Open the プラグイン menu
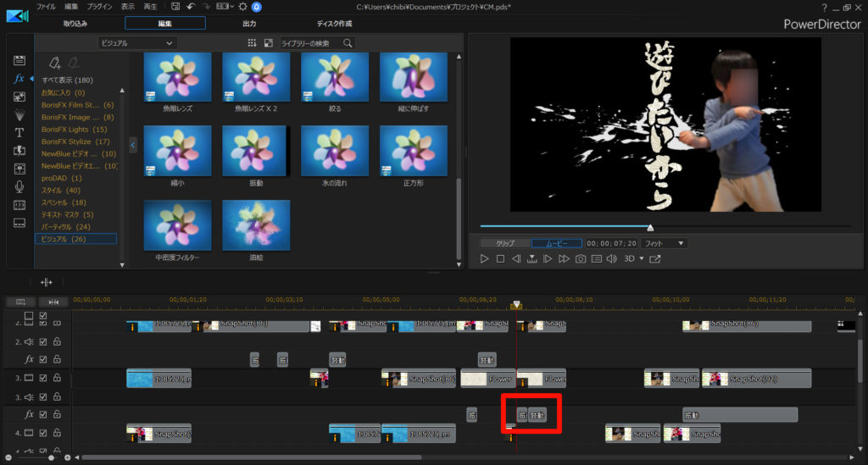Viewport: 868px width, 465px height. click(100, 7)
